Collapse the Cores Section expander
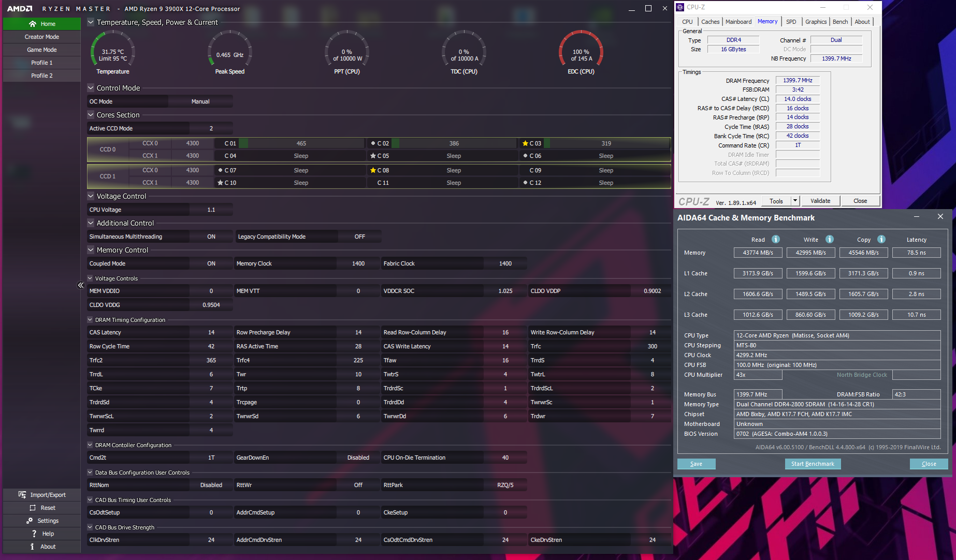This screenshot has height=560, width=956. [x=91, y=115]
